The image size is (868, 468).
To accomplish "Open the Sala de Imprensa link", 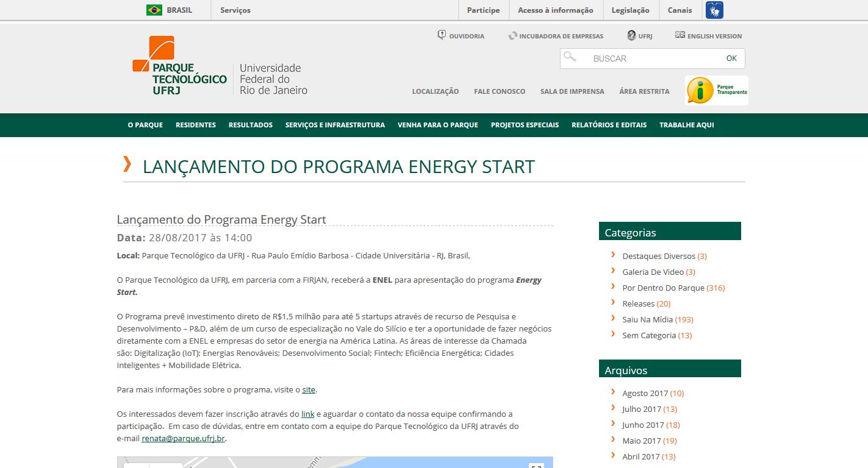I will click(x=572, y=91).
